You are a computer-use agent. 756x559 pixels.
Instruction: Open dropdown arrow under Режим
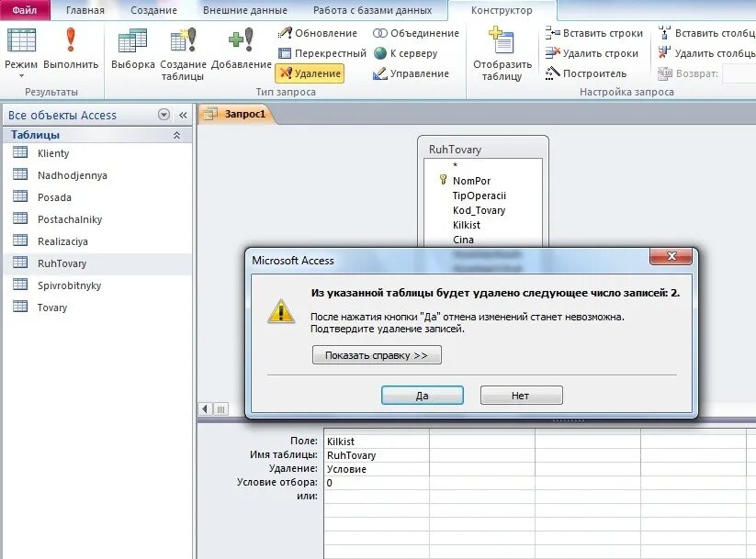click(21, 76)
